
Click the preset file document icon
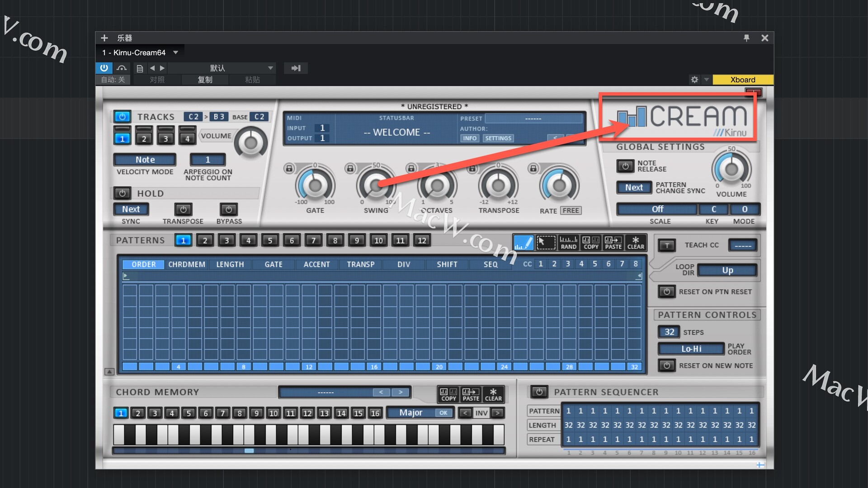[x=140, y=68]
